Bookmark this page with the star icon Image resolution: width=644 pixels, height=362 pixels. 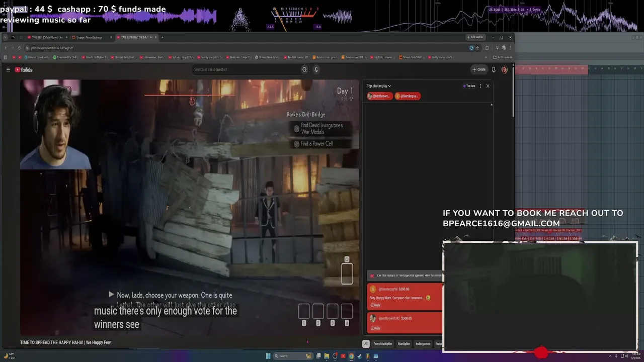(x=477, y=48)
